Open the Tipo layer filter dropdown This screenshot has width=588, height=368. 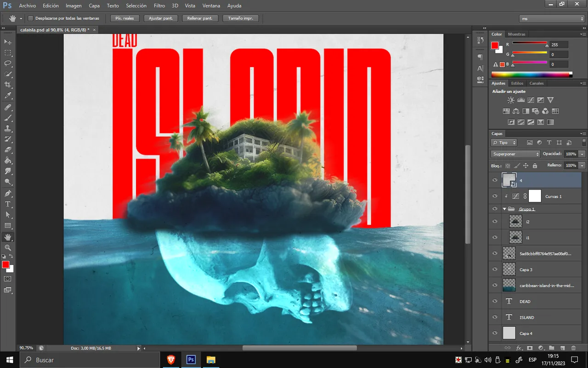(504, 143)
